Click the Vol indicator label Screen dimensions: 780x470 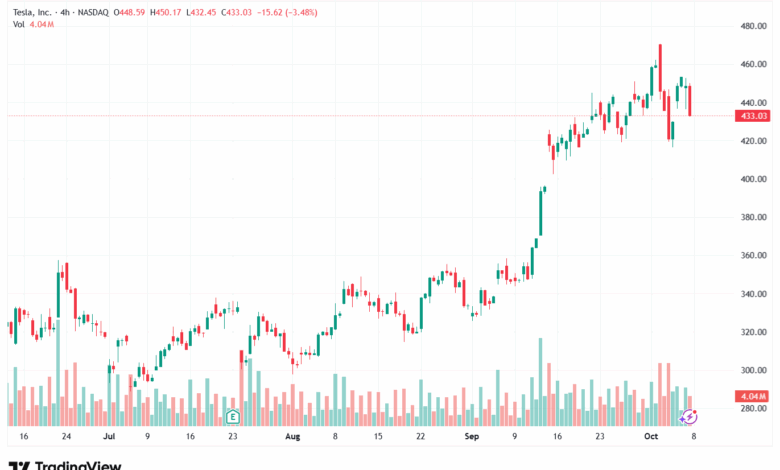[18, 24]
